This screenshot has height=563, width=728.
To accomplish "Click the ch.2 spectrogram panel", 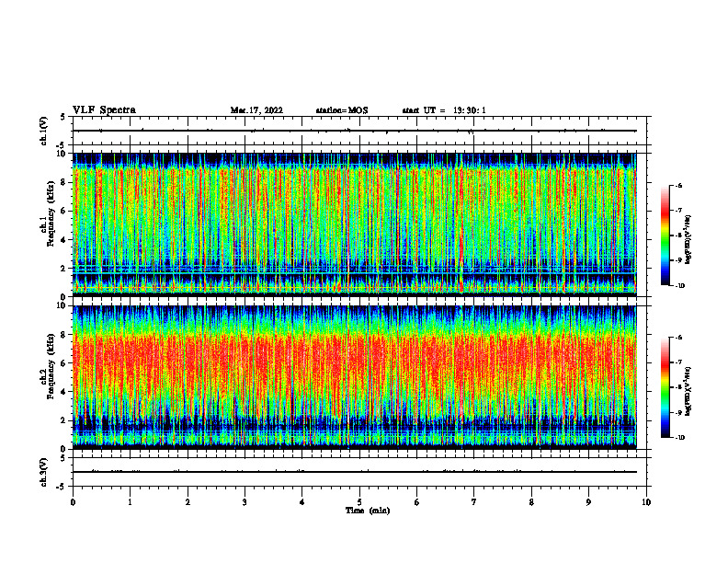I will pyautogui.click(x=355, y=377).
